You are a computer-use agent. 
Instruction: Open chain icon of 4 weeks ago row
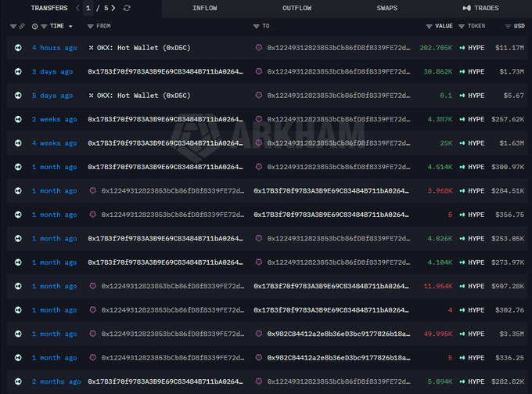tap(18, 143)
